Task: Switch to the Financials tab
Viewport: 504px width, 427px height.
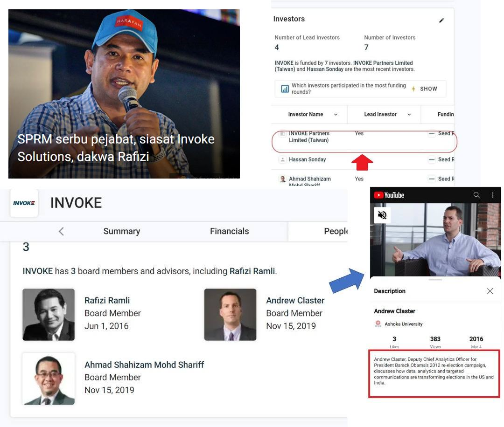Action: tap(230, 231)
